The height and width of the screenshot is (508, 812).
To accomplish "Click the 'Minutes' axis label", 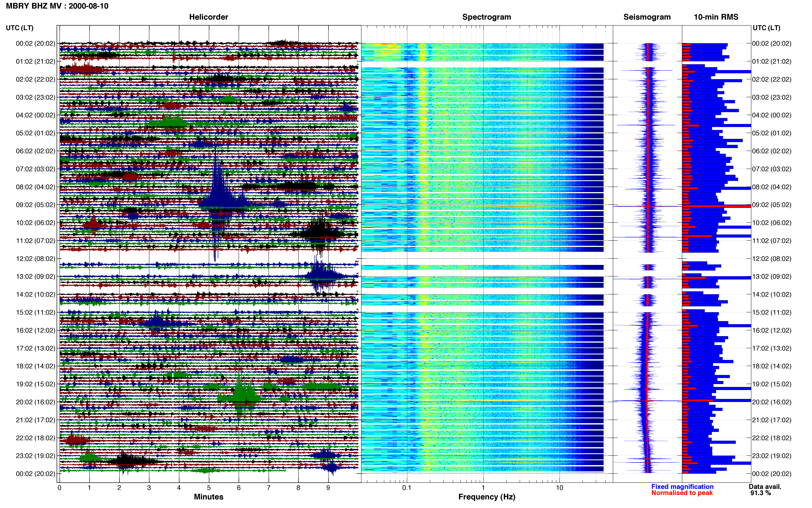I will click(209, 497).
